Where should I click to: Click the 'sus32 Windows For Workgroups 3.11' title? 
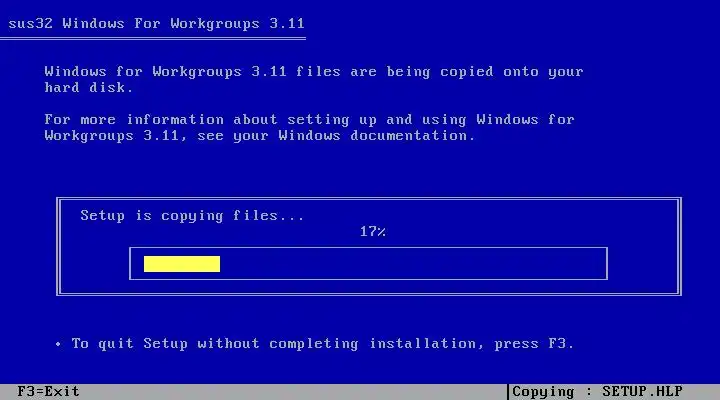coord(156,23)
